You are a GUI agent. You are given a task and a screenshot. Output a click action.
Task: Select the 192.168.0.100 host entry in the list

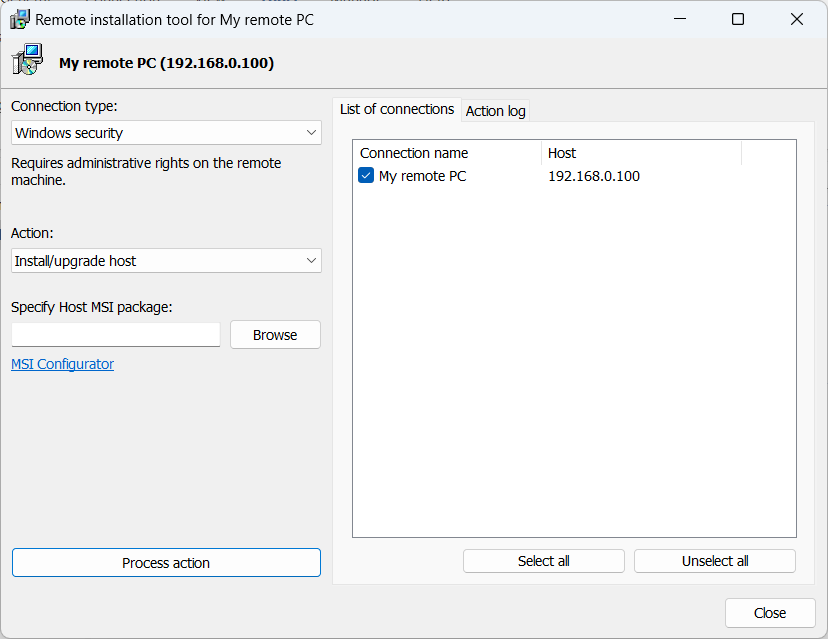593,176
